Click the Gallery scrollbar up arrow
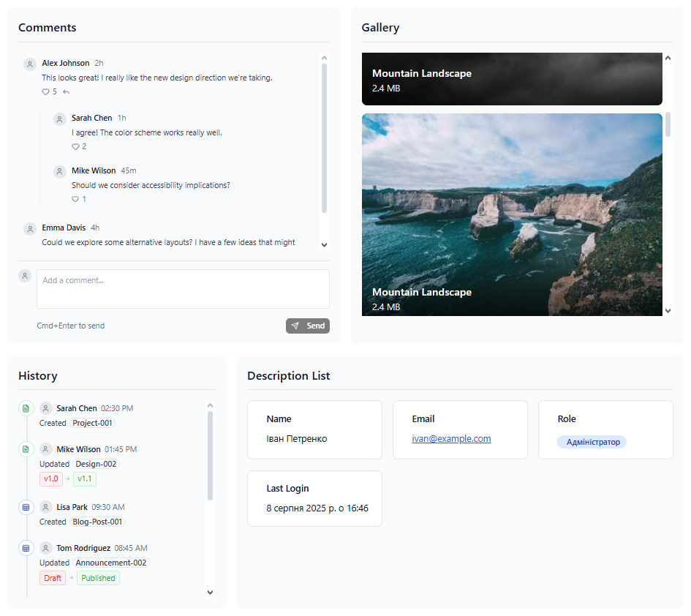691x616 pixels. point(668,59)
